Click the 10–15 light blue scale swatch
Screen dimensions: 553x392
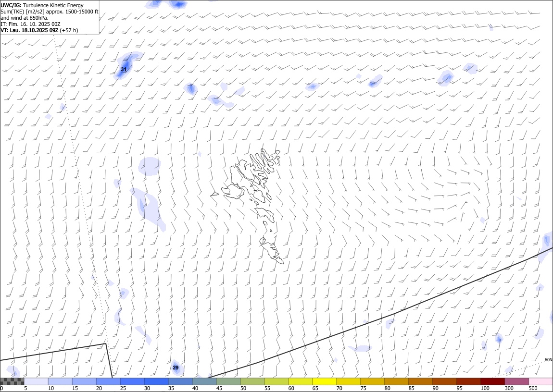click(60, 381)
